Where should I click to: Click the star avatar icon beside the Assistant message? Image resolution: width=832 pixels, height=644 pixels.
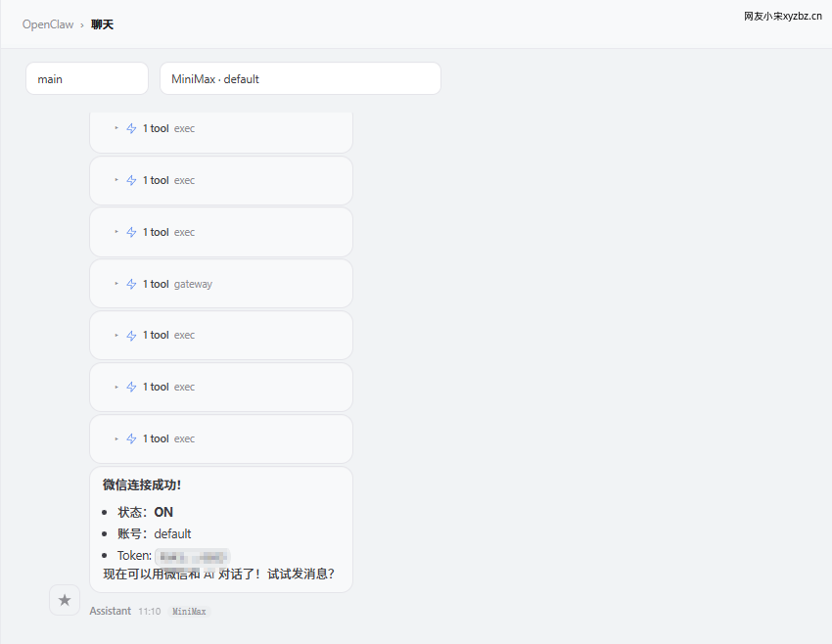click(65, 600)
